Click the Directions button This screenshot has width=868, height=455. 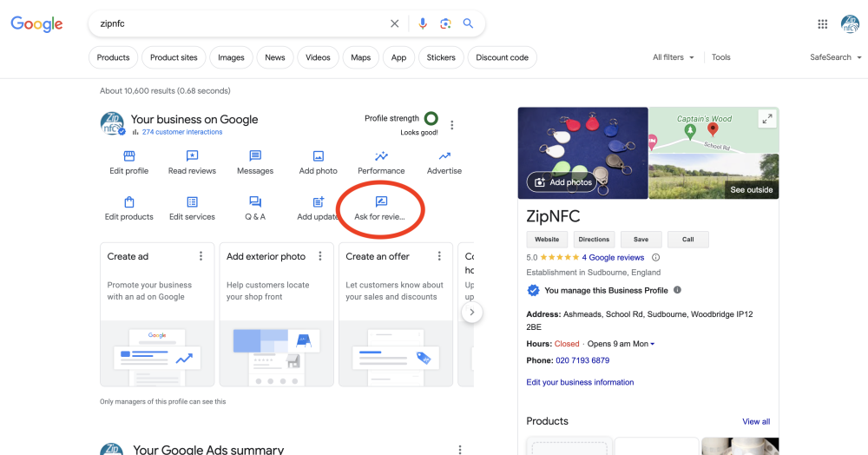tap(594, 240)
